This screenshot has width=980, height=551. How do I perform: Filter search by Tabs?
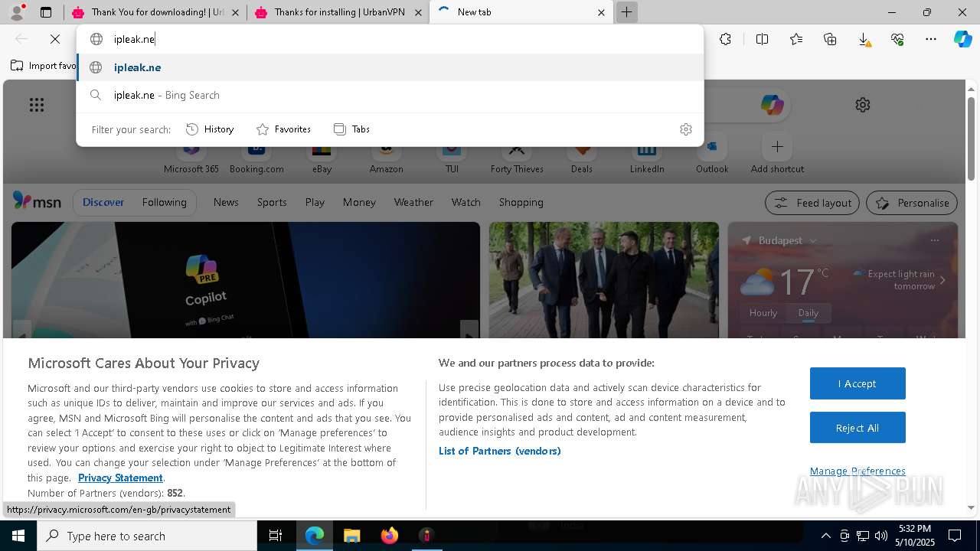tap(351, 129)
